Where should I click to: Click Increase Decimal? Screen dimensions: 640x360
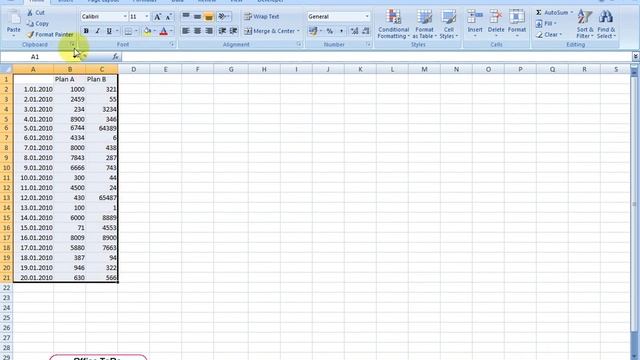click(x=354, y=31)
